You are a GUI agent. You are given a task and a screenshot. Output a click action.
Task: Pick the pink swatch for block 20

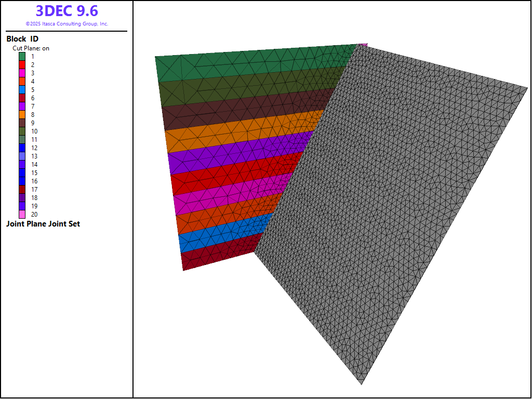click(22, 214)
